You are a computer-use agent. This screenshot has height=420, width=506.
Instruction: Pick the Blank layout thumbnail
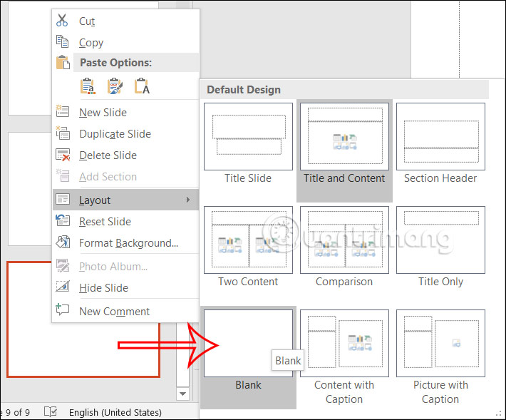click(x=248, y=343)
